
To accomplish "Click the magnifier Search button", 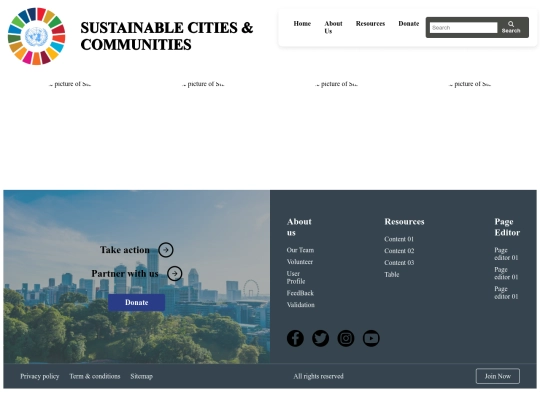I will (511, 27).
